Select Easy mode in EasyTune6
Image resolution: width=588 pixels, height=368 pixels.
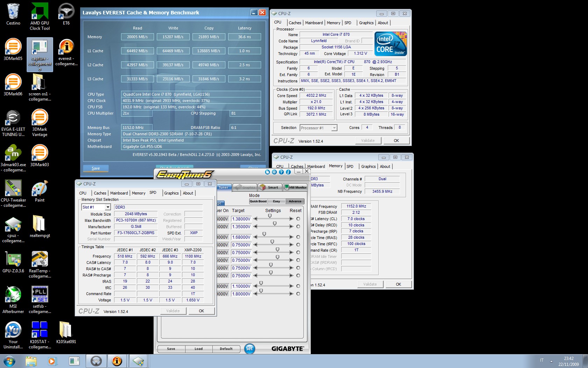276,201
